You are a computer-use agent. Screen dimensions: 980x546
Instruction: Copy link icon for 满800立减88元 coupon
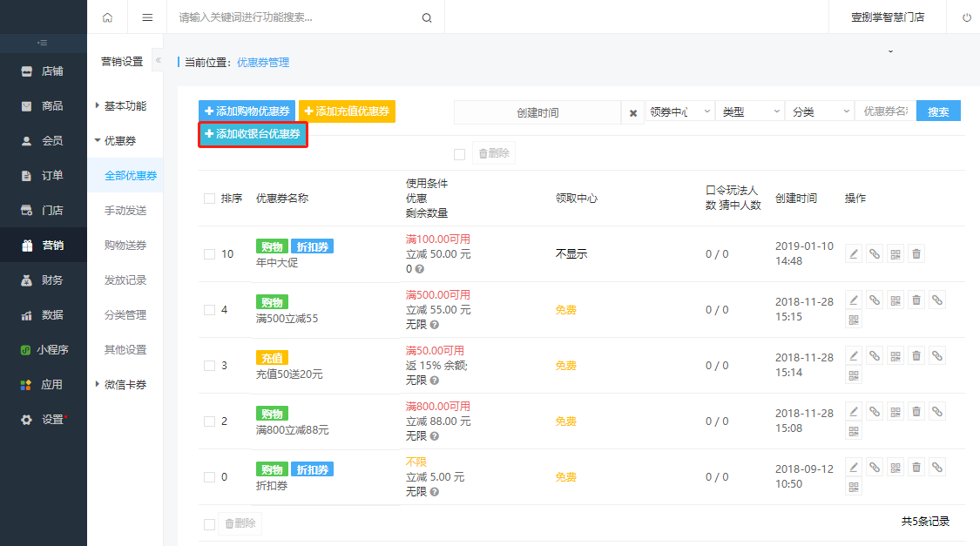875,412
